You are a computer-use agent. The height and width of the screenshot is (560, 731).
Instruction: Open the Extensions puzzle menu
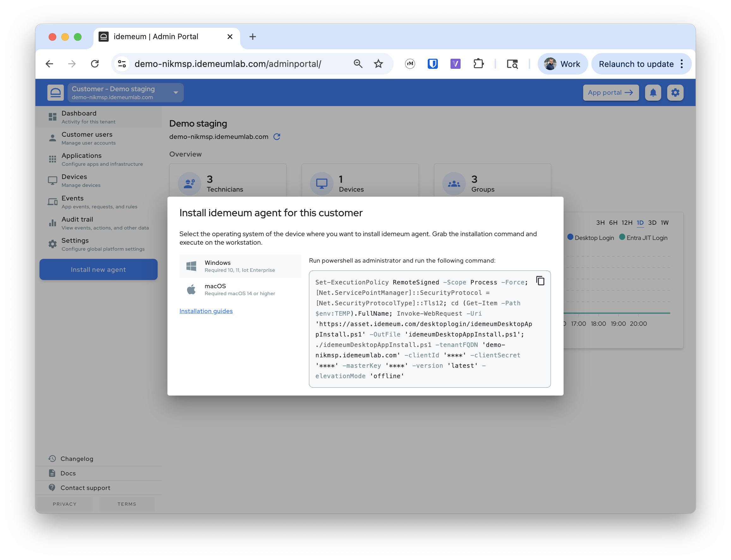[478, 64]
